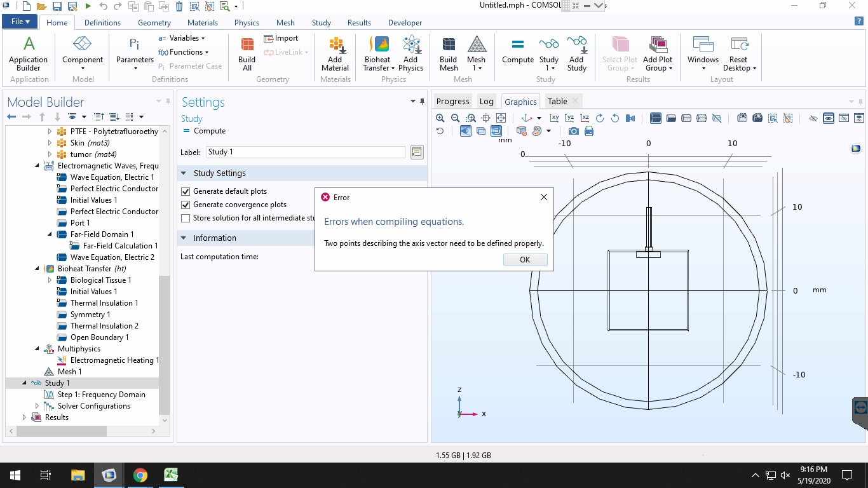Click Add Physics in the ribbon
868x488 pixels.
(x=410, y=55)
